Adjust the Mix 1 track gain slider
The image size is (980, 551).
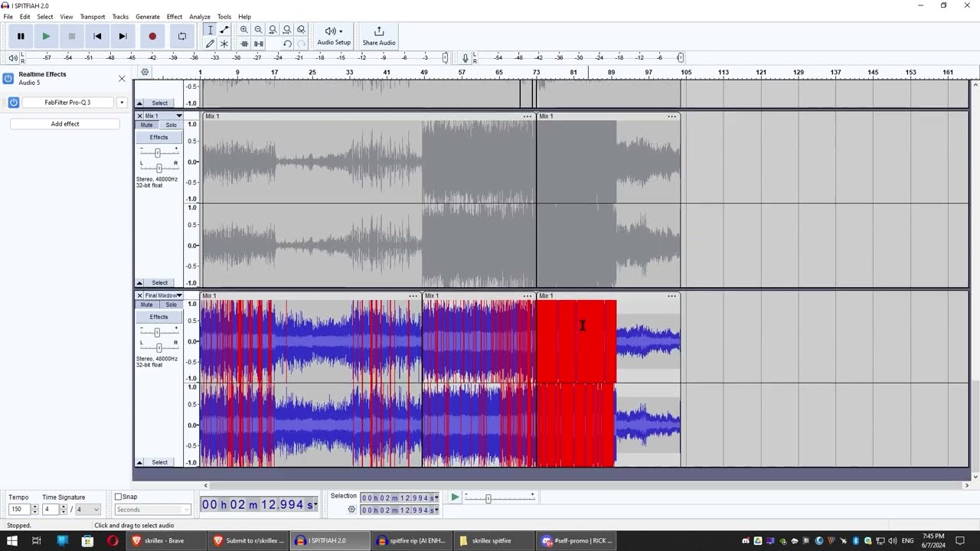(x=158, y=152)
